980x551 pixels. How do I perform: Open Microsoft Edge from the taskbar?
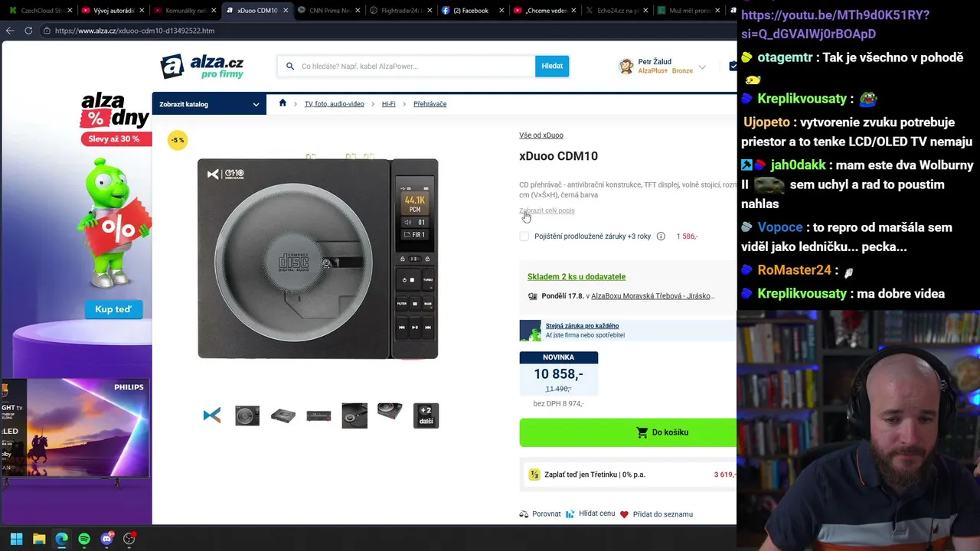point(61,539)
